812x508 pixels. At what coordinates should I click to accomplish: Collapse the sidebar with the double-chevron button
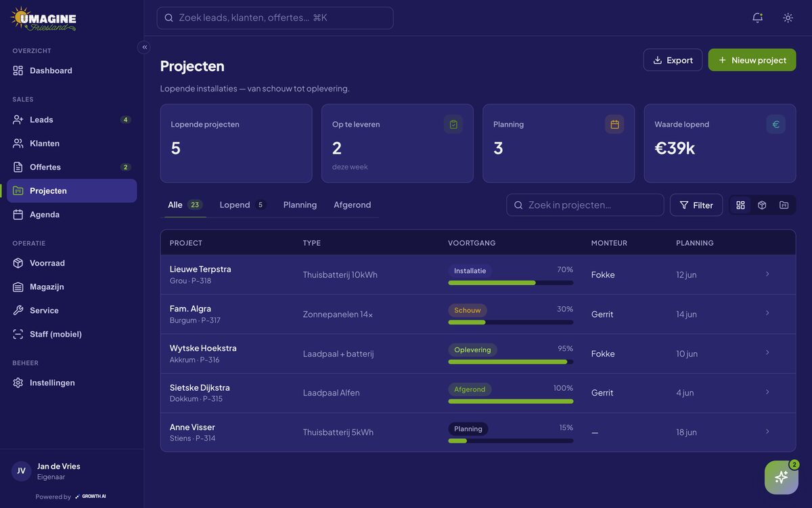[144, 47]
